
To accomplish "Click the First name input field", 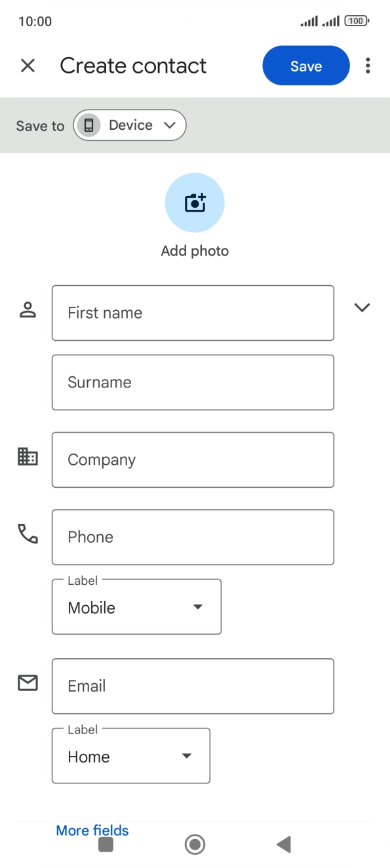I will (x=193, y=313).
